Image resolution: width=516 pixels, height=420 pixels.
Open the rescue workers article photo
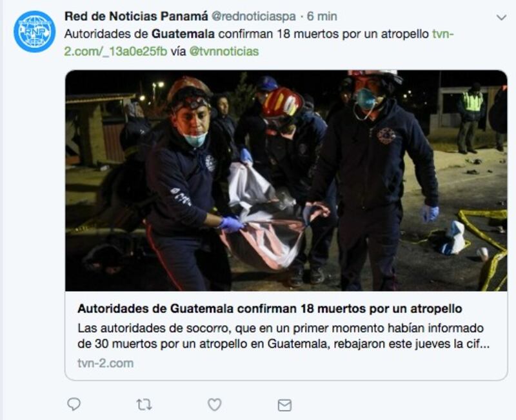click(286, 181)
